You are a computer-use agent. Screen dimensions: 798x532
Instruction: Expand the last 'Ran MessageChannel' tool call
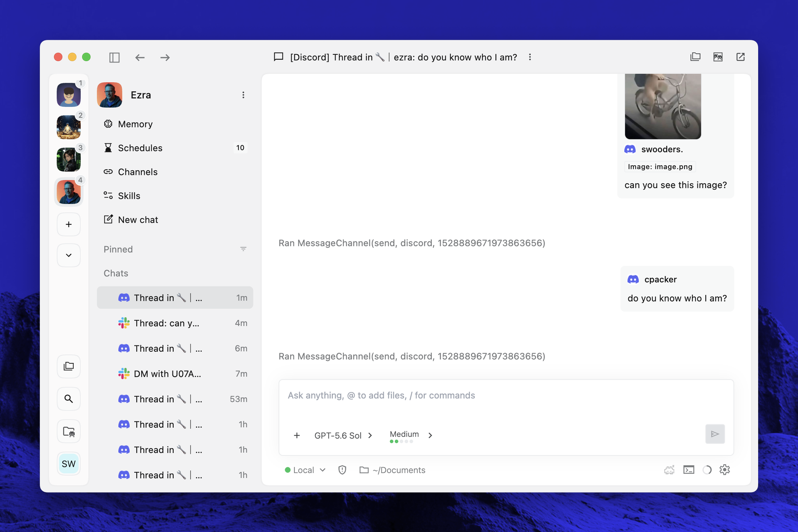click(411, 356)
